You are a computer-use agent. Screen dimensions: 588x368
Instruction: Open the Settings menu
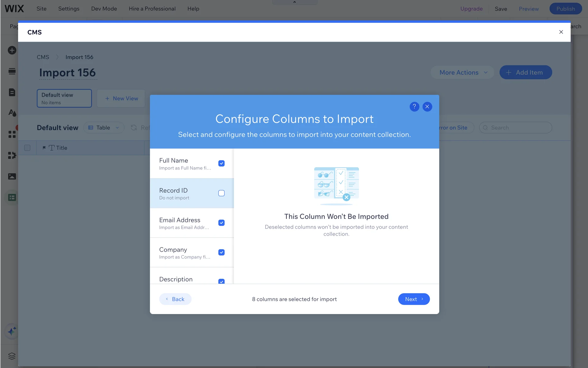[69, 9]
